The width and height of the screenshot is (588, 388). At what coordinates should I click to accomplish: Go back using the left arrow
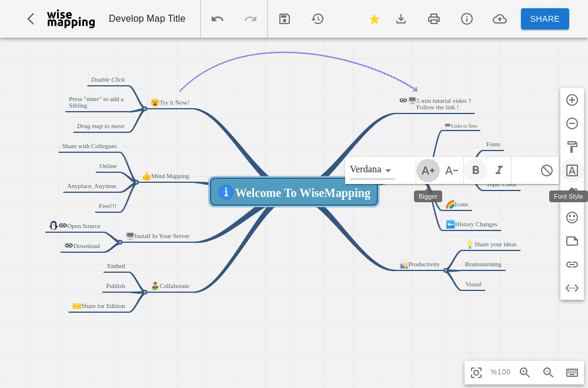[x=31, y=19]
